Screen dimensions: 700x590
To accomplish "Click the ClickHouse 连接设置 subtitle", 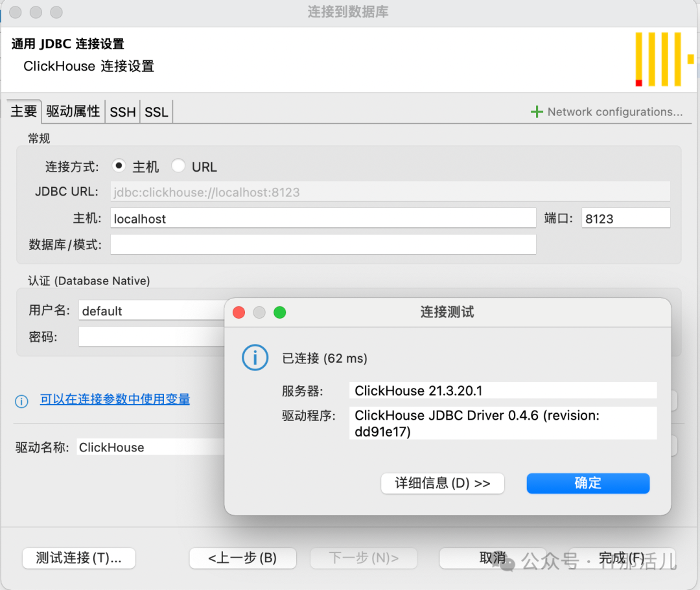I will [89, 66].
